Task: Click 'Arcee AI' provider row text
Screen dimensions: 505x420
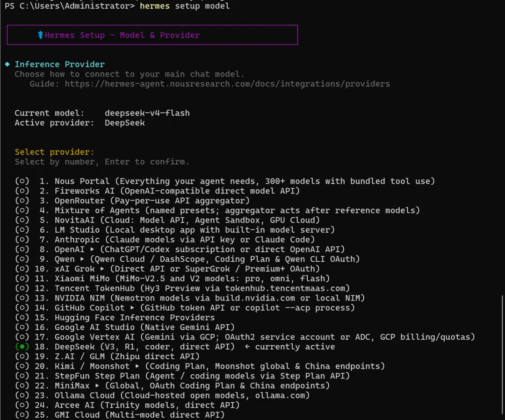Action: tap(147, 405)
